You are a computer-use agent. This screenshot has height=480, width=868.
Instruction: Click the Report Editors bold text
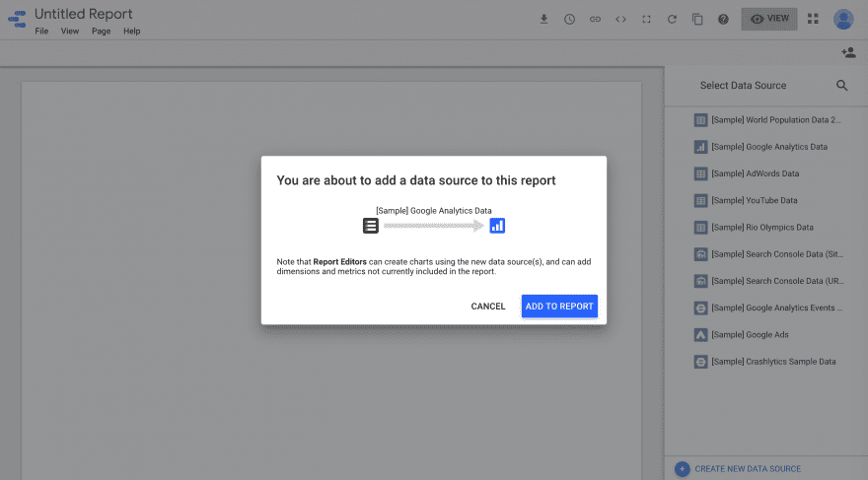pyautogui.click(x=339, y=262)
